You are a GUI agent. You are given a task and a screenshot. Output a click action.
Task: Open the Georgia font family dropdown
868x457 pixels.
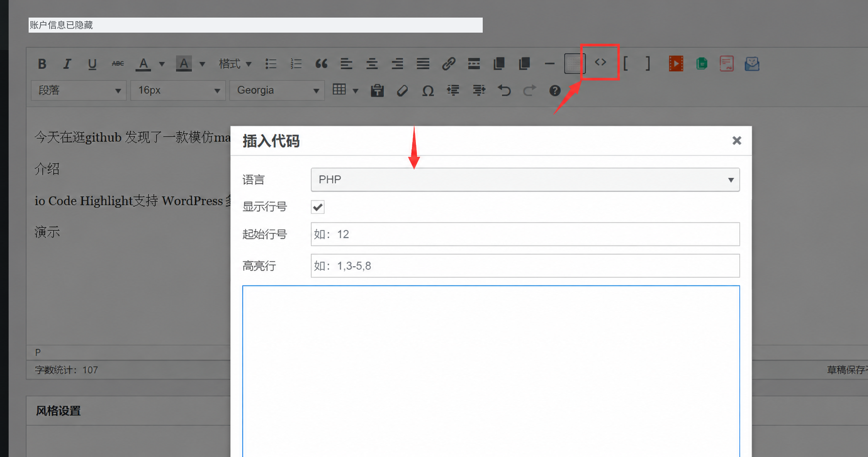(x=277, y=90)
